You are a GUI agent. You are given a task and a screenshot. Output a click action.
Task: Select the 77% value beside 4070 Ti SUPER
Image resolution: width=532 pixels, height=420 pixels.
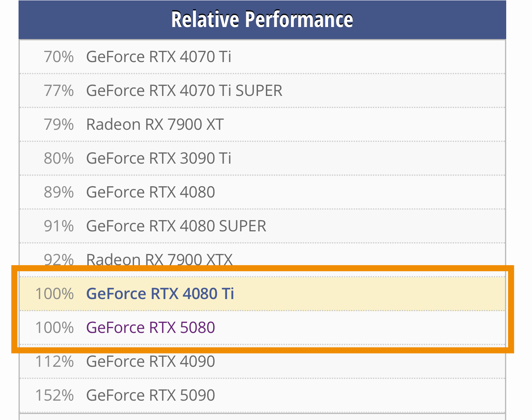click(x=59, y=91)
